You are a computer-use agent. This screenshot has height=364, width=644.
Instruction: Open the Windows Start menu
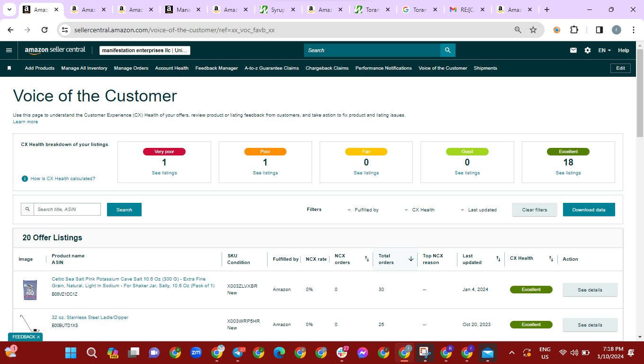pyautogui.click(x=71, y=353)
